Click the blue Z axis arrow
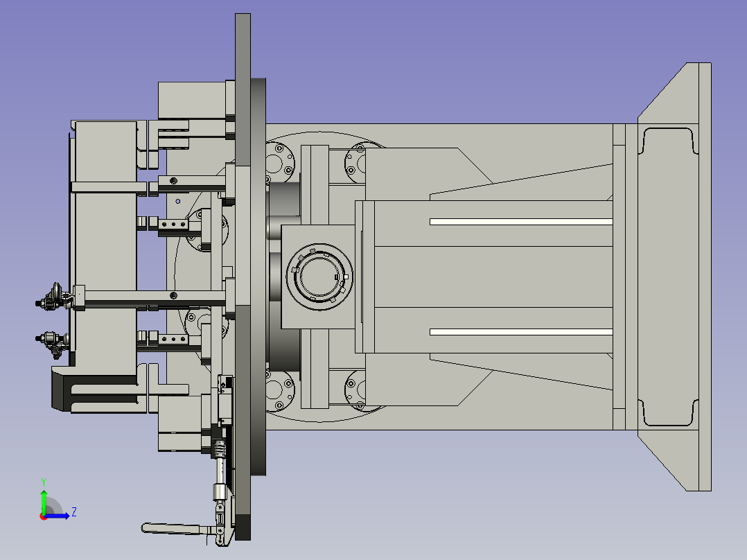This screenshot has height=560, width=747. tap(59, 516)
